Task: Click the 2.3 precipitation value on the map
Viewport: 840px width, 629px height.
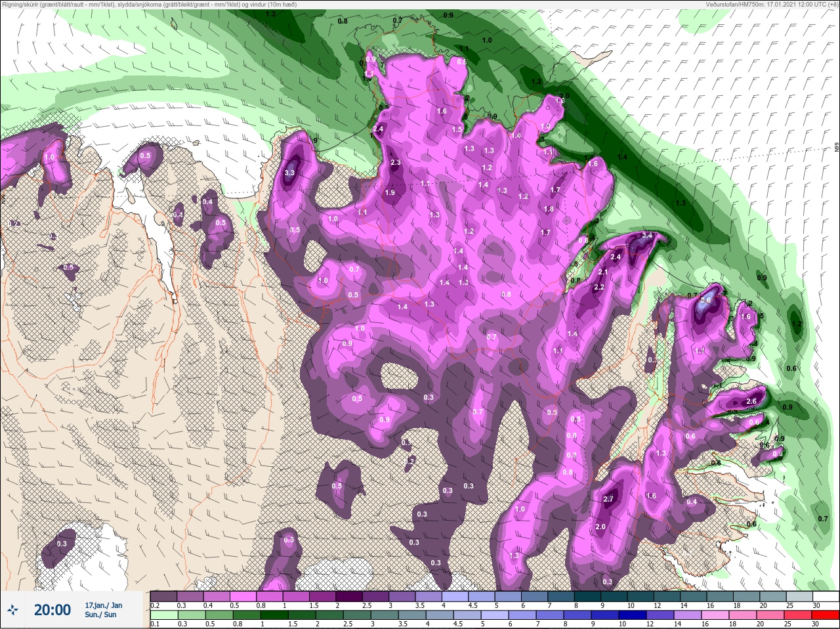Action: click(x=395, y=162)
